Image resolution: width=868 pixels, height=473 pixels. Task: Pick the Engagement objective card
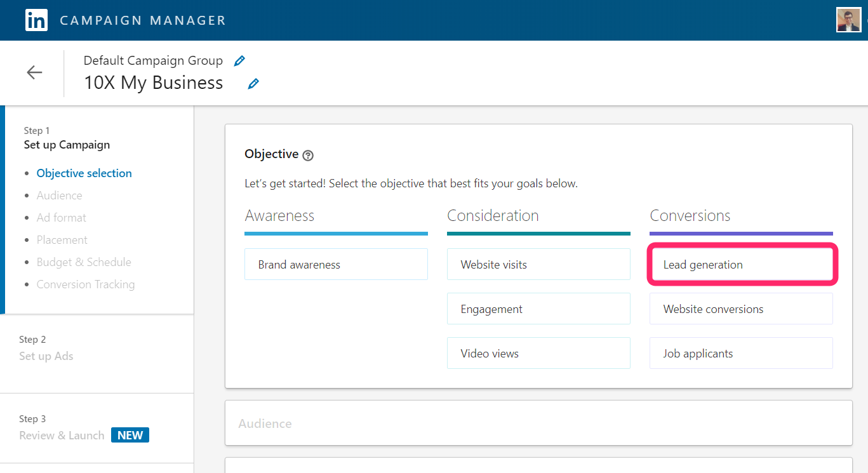538,309
